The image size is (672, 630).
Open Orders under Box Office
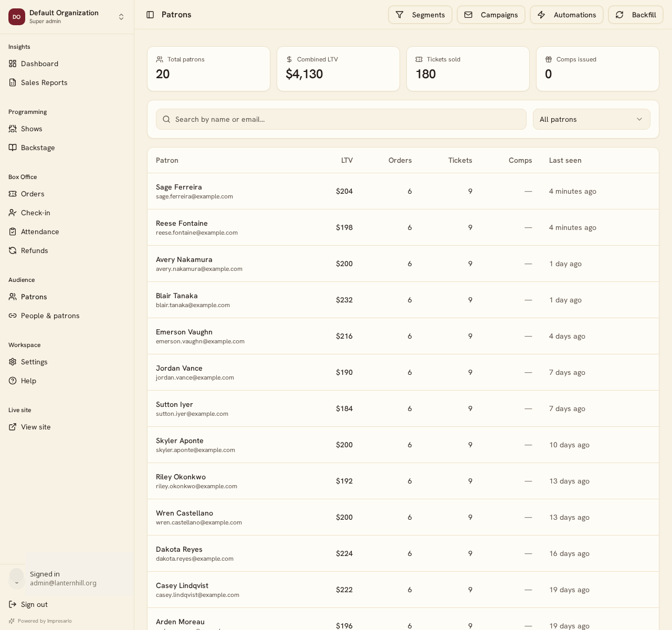coord(67,194)
